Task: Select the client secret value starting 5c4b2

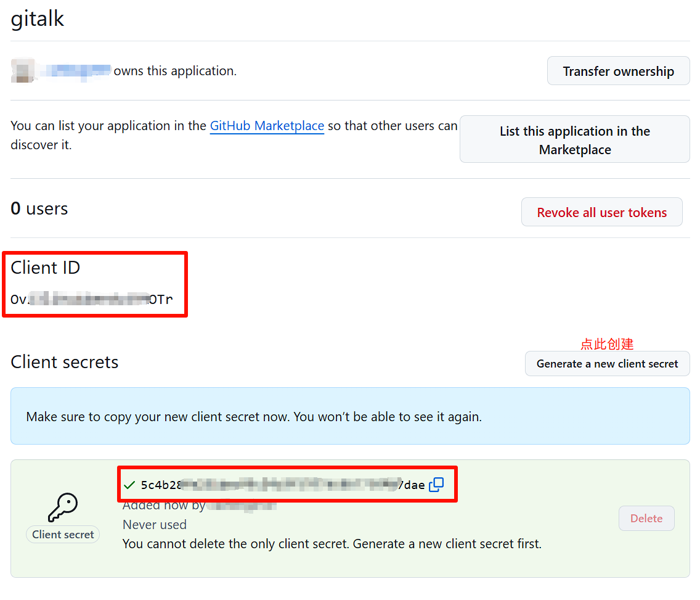Action: (283, 485)
